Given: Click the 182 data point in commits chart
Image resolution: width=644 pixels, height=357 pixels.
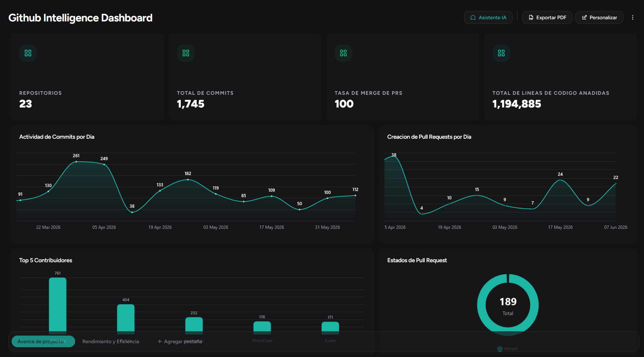Looking at the screenshot, I should [188, 179].
